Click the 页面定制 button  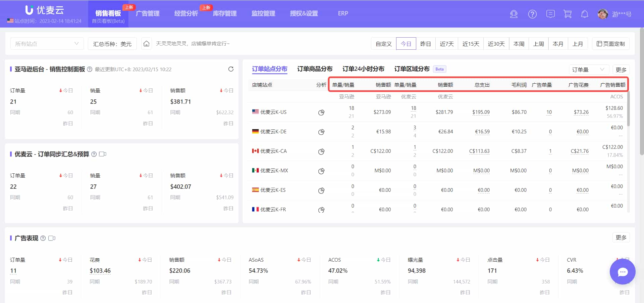click(x=611, y=44)
